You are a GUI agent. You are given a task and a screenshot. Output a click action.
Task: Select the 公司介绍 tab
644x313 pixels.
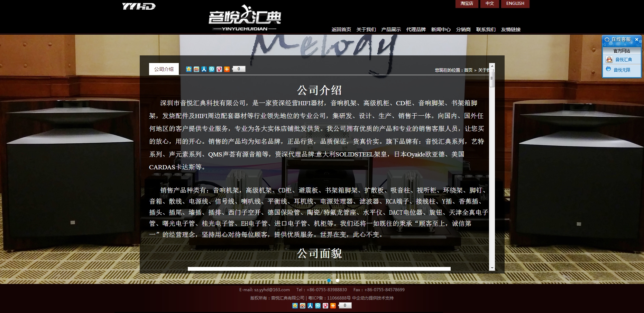click(x=164, y=69)
